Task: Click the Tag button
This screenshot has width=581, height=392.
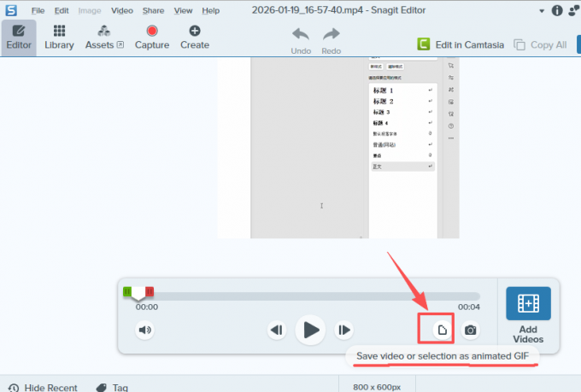Action: [x=112, y=388]
